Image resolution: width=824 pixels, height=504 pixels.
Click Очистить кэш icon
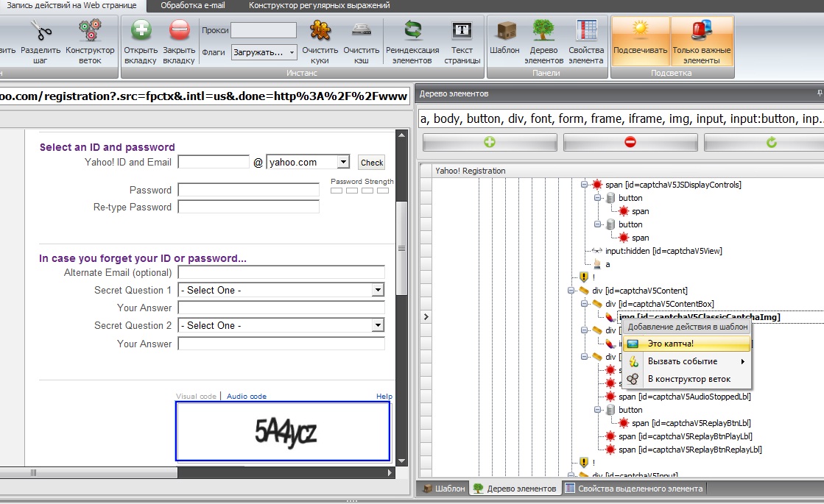361,30
